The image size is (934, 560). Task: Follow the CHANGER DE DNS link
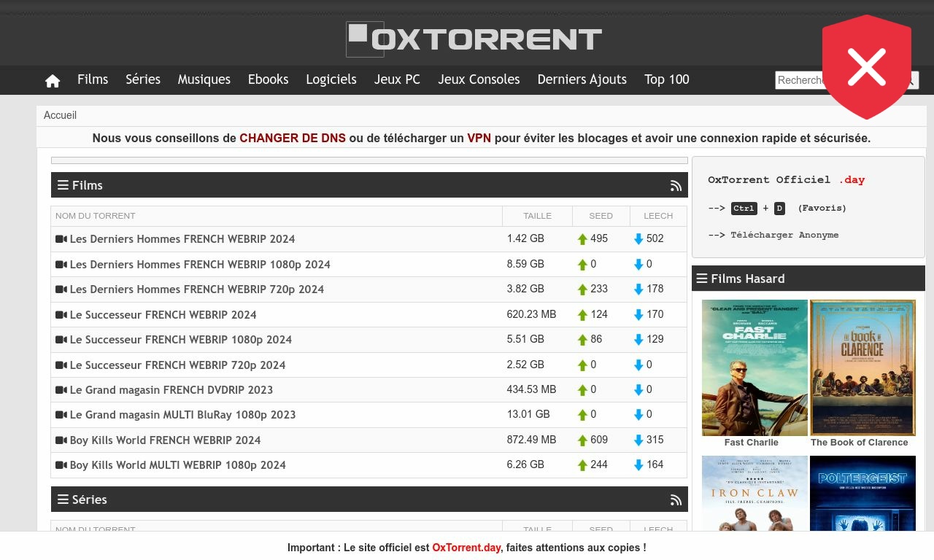[293, 138]
